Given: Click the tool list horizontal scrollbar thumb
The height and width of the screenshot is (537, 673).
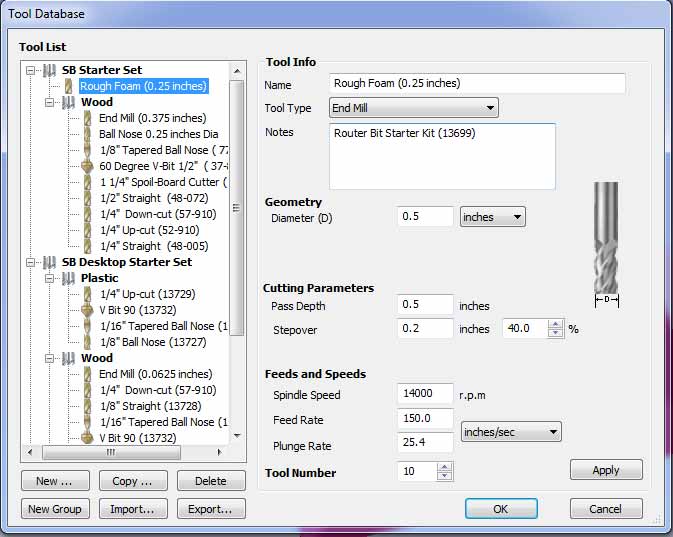Looking at the screenshot, I should pyautogui.click(x=112, y=452).
